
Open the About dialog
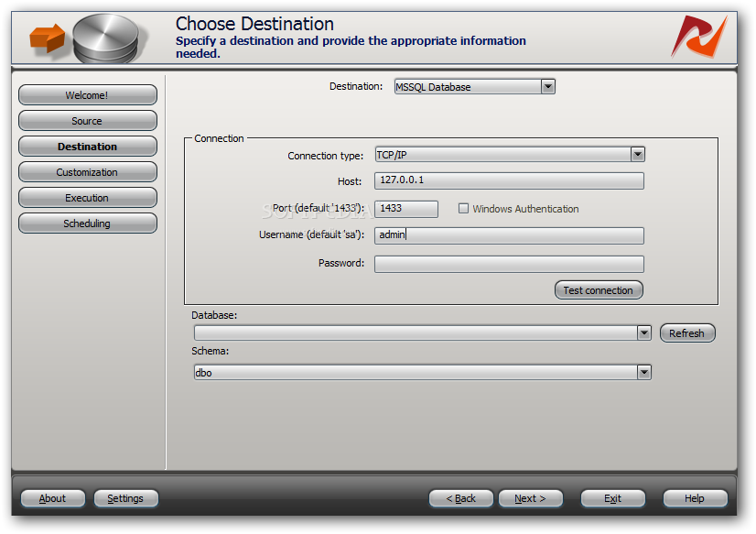[52, 498]
